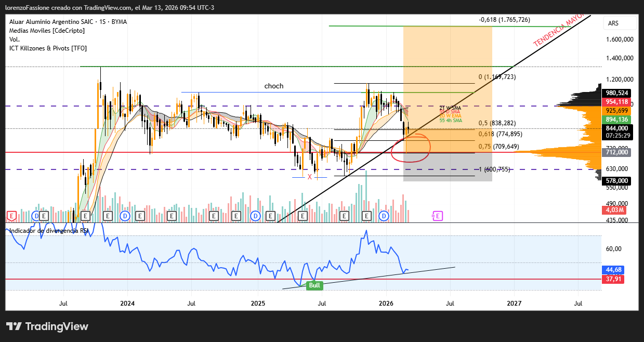Click the 1.200,000 price axis value
This screenshot has height=342, width=644.
coord(619,79)
